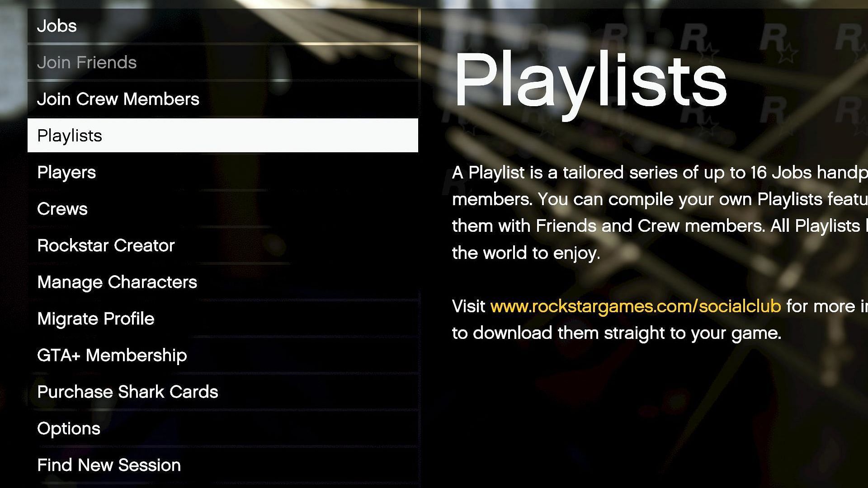Image resolution: width=868 pixels, height=488 pixels.
Task: Open Players section
Action: pos(66,172)
